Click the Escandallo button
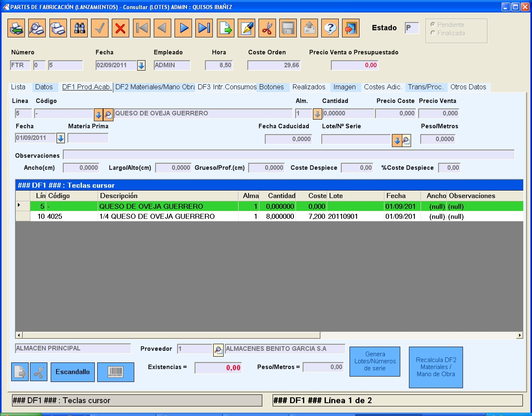 (x=73, y=372)
